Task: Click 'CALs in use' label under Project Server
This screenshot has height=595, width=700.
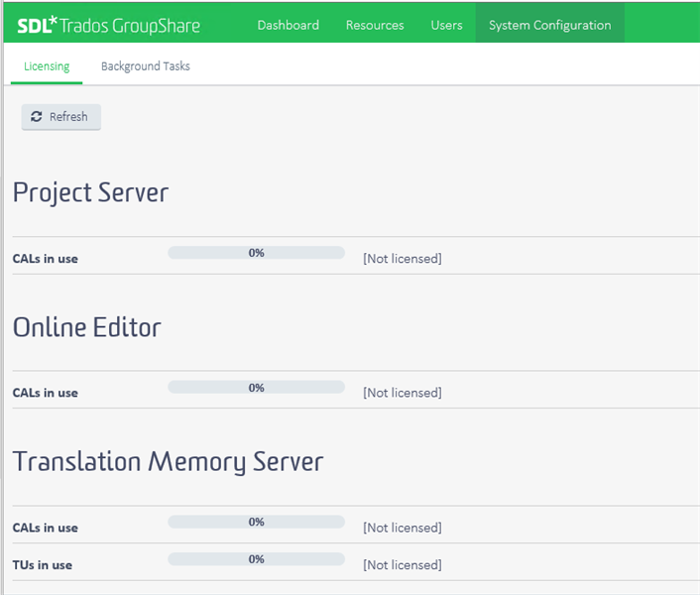Action: pos(45,259)
